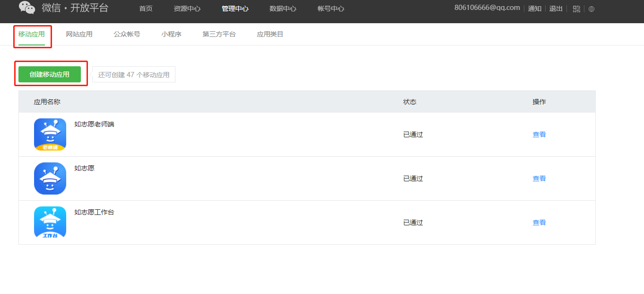
Task: Open 通知 in the header
Action: [x=535, y=9]
